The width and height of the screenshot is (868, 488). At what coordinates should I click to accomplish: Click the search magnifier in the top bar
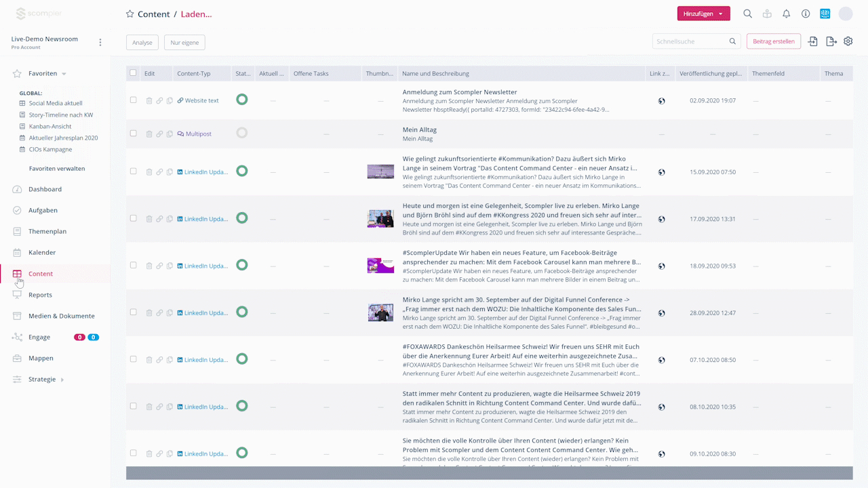point(747,14)
